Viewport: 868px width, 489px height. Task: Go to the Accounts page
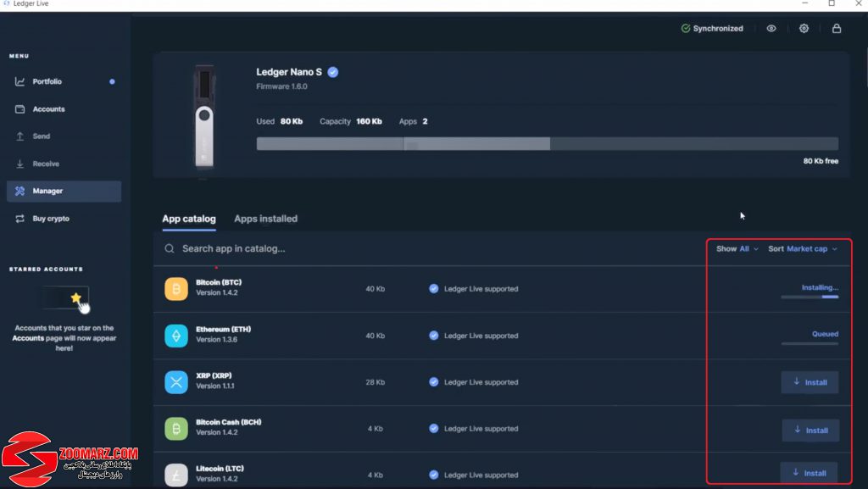[x=64, y=109]
